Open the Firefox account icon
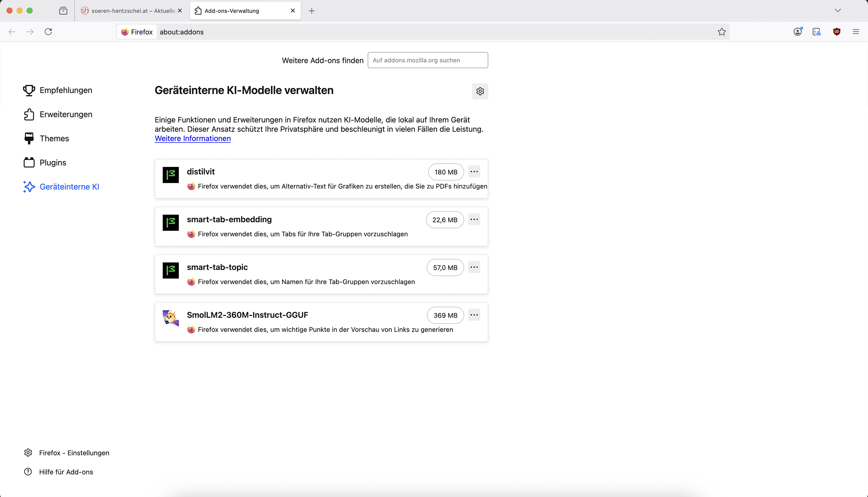Screen dimensions: 868x497 pos(798,32)
